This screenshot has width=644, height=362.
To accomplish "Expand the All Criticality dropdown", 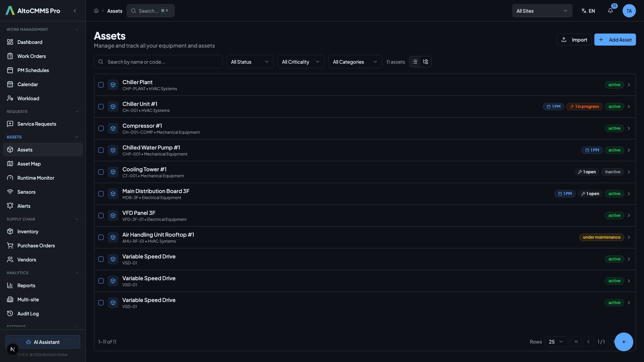I will pyautogui.click(x=301, y=62).
